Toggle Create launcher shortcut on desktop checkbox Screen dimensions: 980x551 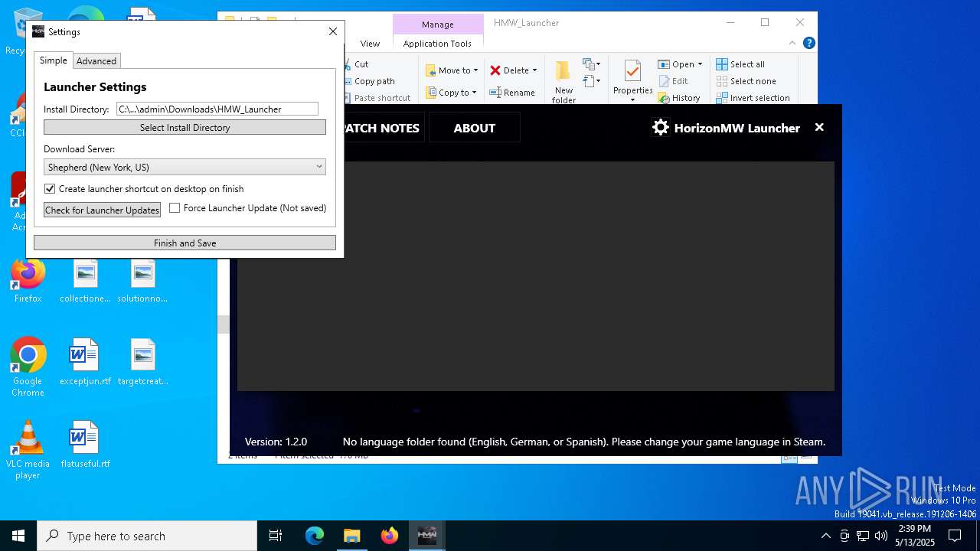click(x=50, y=188)
